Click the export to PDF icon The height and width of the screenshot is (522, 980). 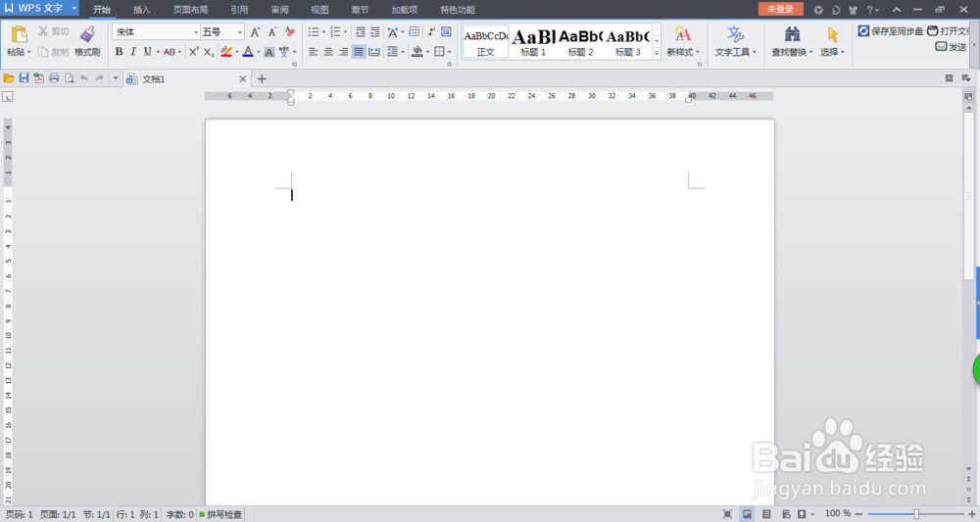pos(39,78)
